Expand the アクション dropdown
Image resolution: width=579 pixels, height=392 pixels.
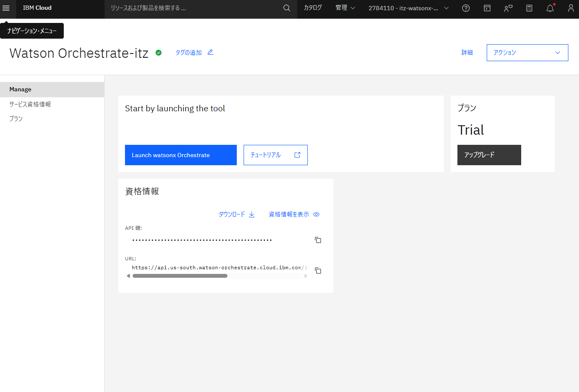[x=528, y=53]
